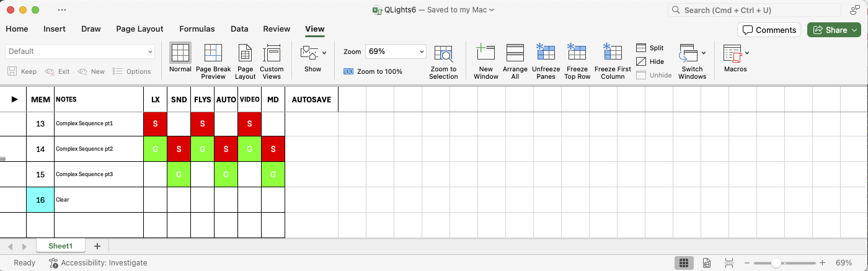
Task: Click New sheet view
Action: coord(91,71)
